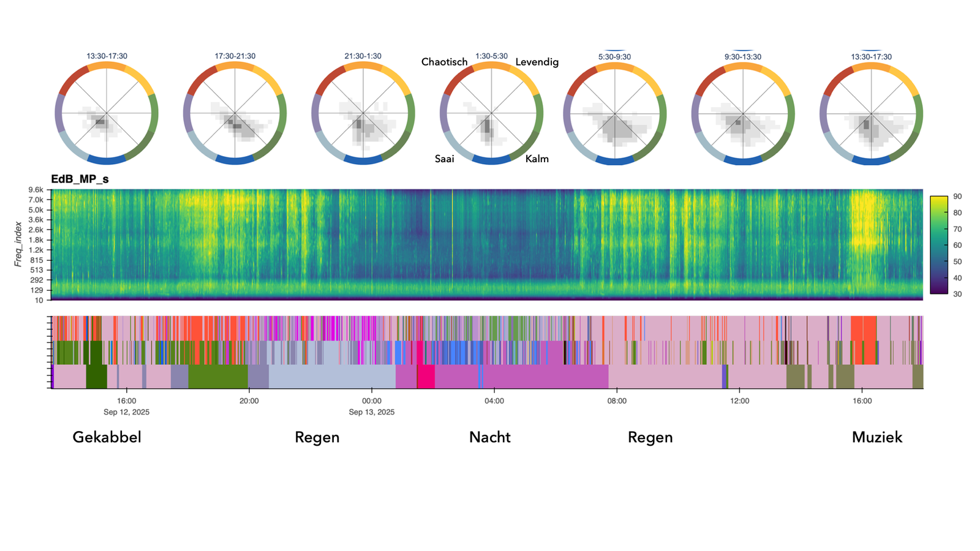Click the Freq_index axis label
This screenshot has height=551, width=980.
point(18,244)
